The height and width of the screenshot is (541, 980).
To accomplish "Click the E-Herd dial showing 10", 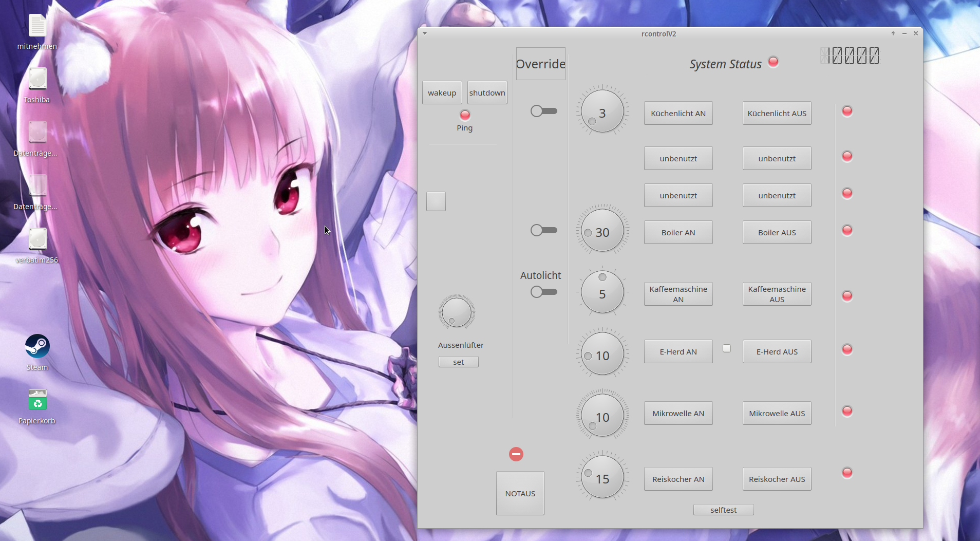I will (602, 353).
